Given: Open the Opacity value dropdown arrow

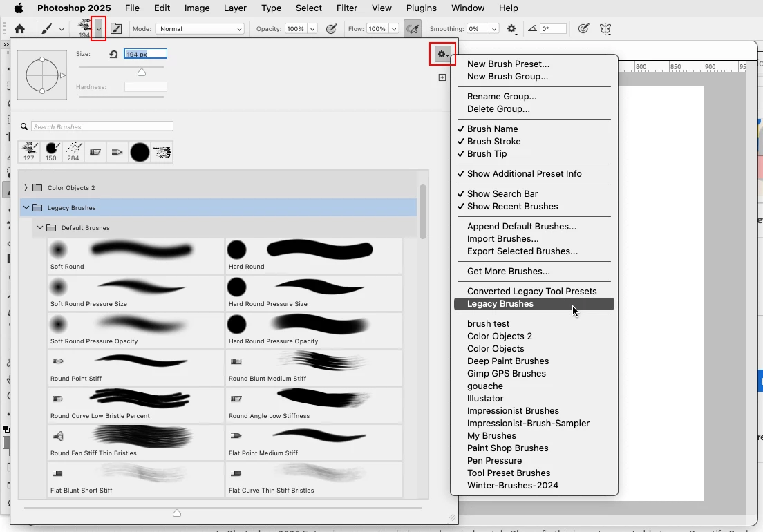Looking at the screenshot, I should click(312, 29).
